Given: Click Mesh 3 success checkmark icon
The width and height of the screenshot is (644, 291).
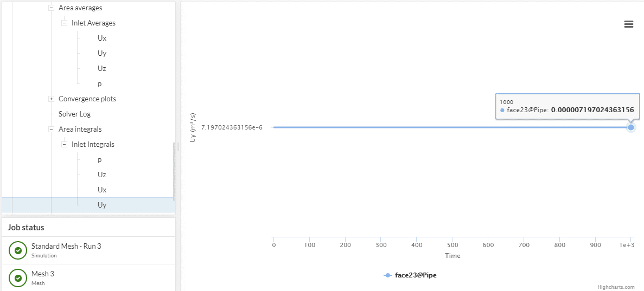Looking at the screenshot, I should tap(18, 278).
